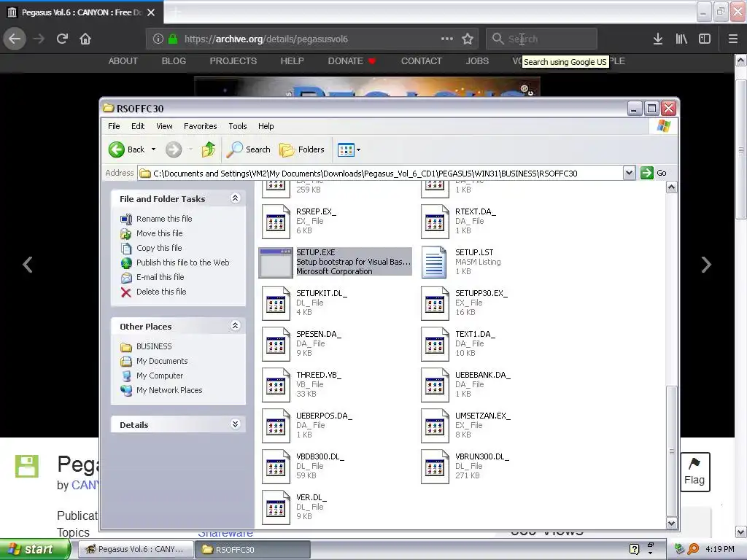This screenshot has width=747, height=560.
Task: Click the Flag button on the page
Action: 694,472
